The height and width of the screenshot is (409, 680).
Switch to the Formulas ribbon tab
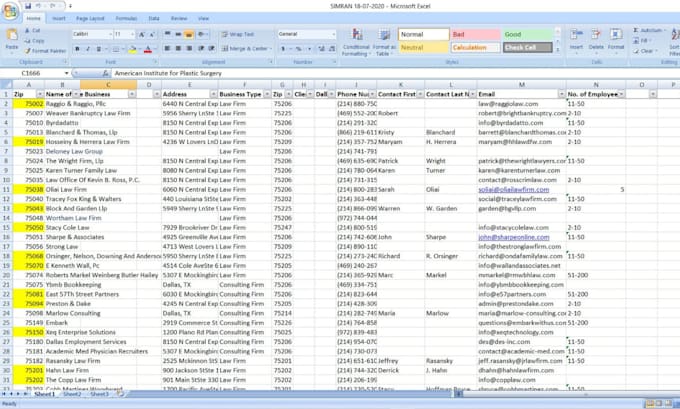[x=126, y=19]
